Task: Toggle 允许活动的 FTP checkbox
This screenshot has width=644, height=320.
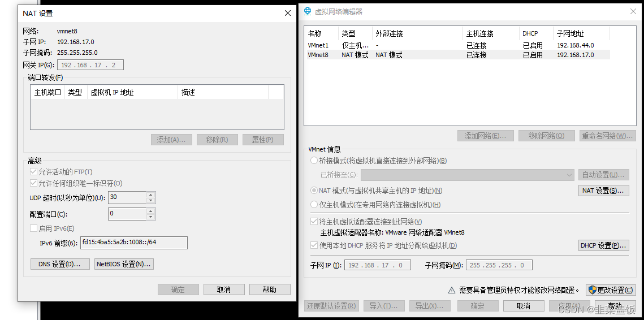Action: coord(34,172)
